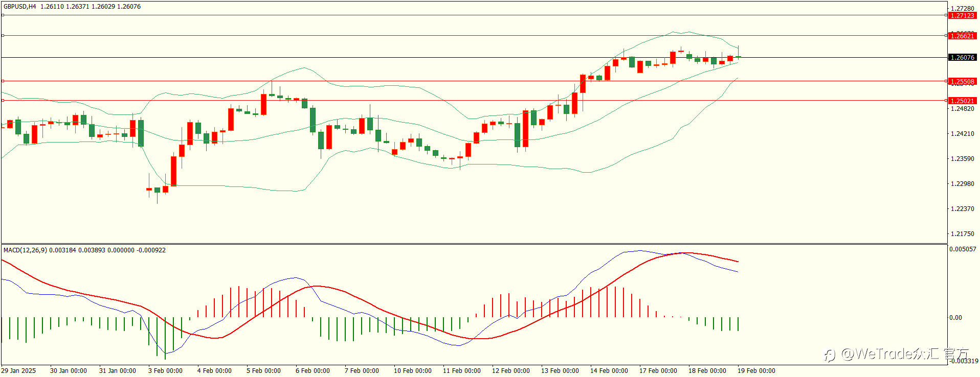This screenshot has height=377, width=980.
Task: Click the 0.005057 MACD scale value
Action: click(963, 249)
